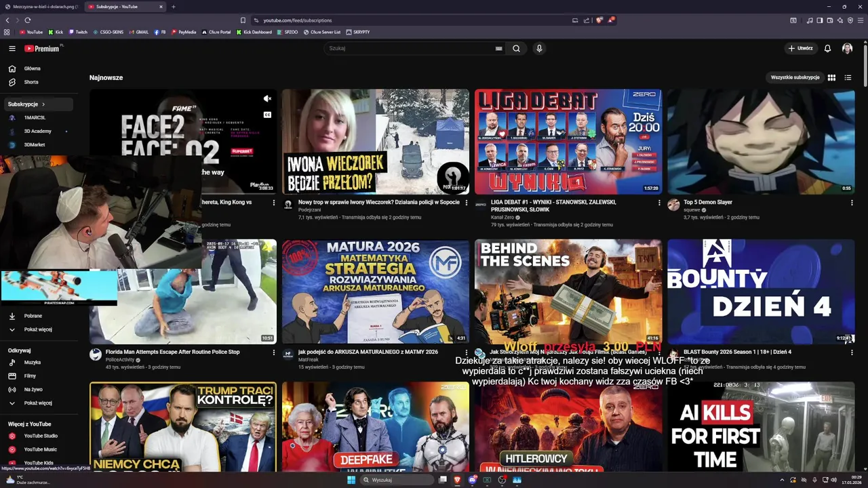Open the browser sidebar panel toggle
This screenshot has width=868, height=488.
[819, 20]
